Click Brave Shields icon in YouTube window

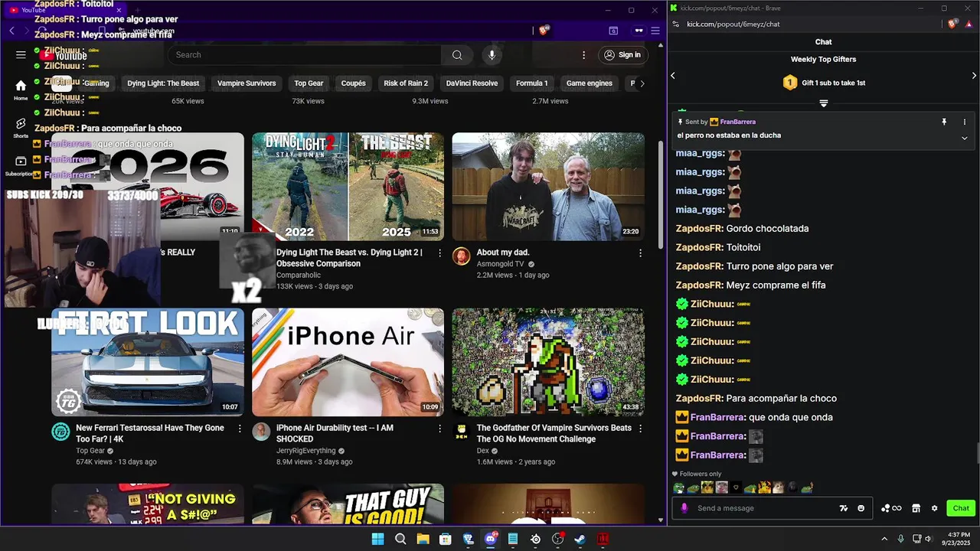click(x=544, y=31)
